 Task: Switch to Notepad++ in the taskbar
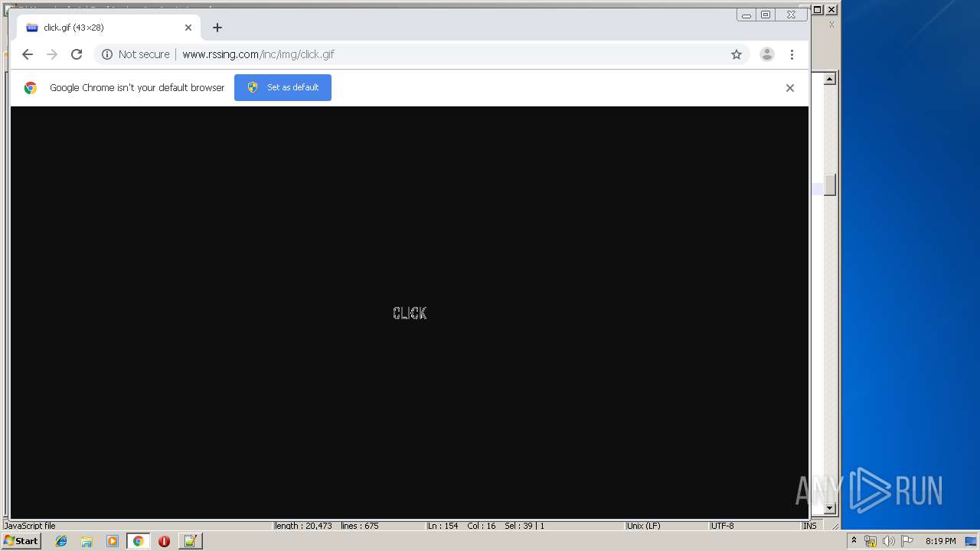click(x=190, y=541)
